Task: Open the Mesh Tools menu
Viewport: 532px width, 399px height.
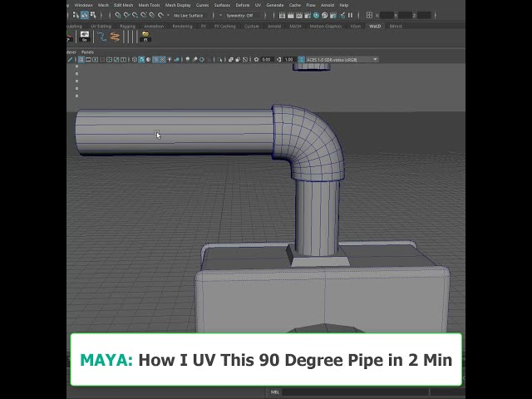Action: [x=149, y=5]
